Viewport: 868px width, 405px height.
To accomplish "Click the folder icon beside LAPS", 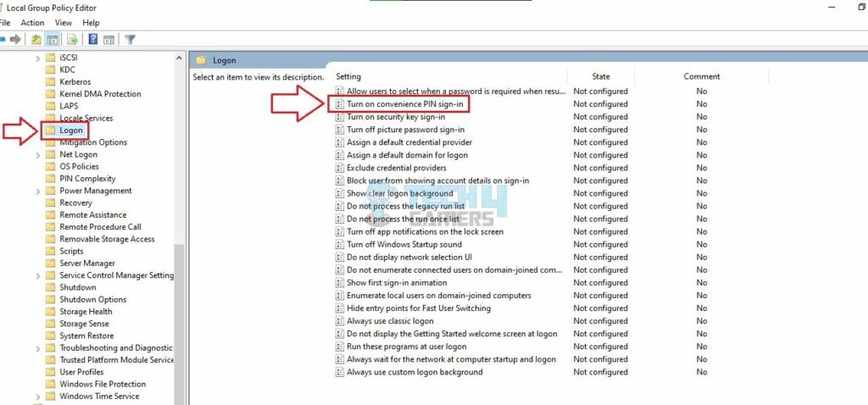I will click(50, 106).
